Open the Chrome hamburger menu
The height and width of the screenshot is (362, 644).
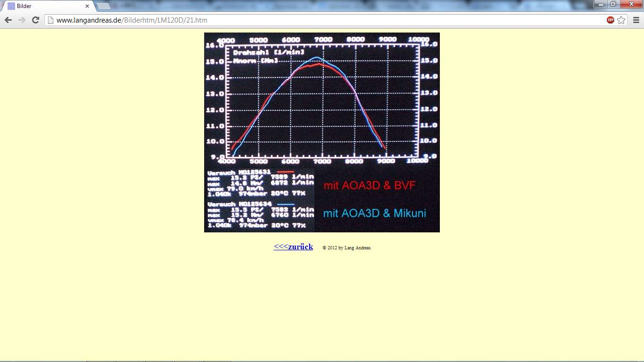click(636, 20)
